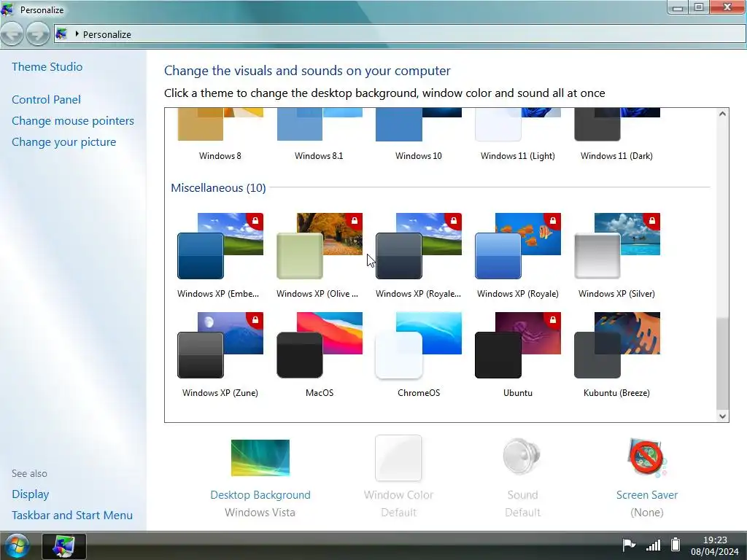Click the network signal tray icon
This screenshot has width=747, height=560.
(653, 545)
